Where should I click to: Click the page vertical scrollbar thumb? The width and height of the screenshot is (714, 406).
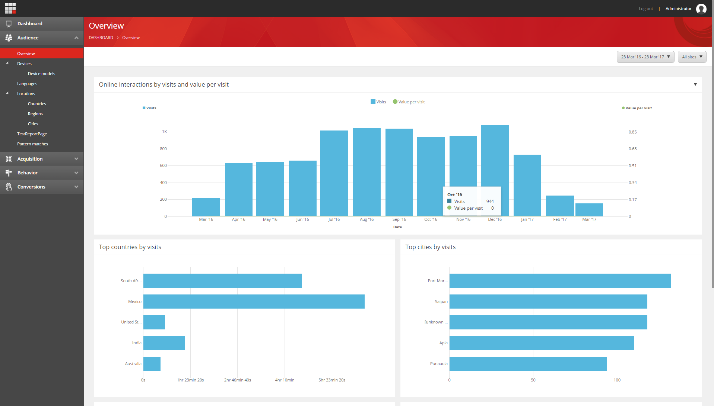[x=712, y=152]
